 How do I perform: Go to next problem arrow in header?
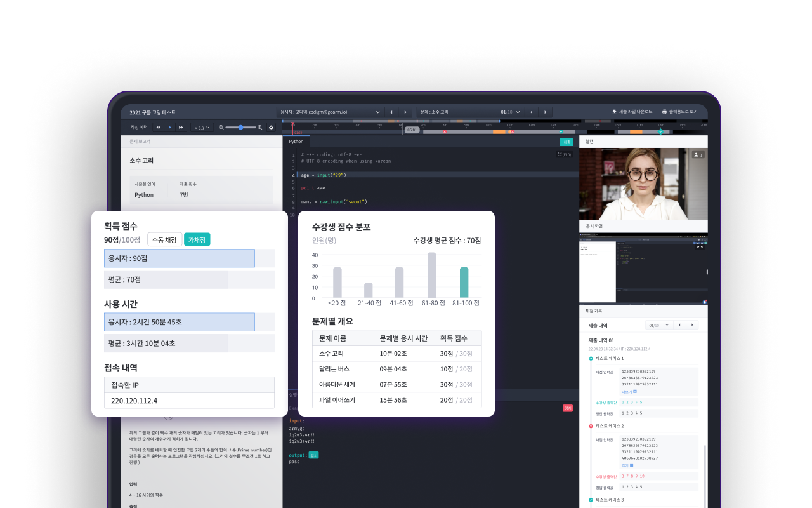tap(546, 112)
